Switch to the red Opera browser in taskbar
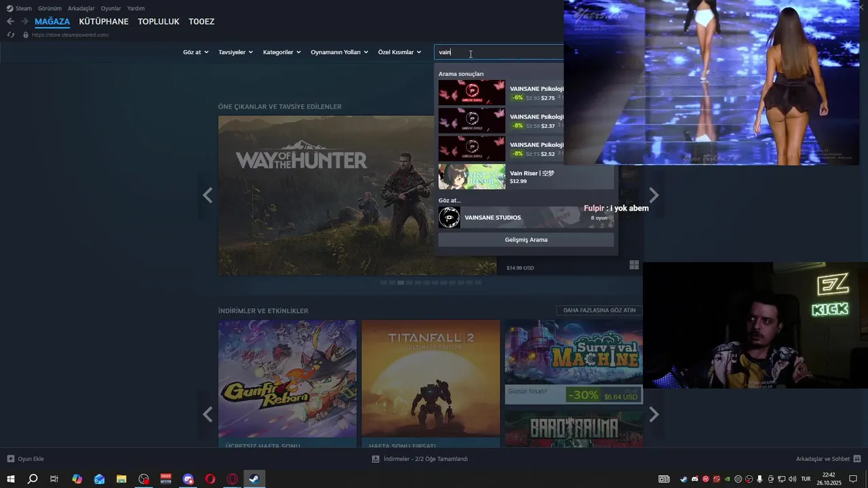This screenshot has width=868, height=488. click(x=210, y=479)
